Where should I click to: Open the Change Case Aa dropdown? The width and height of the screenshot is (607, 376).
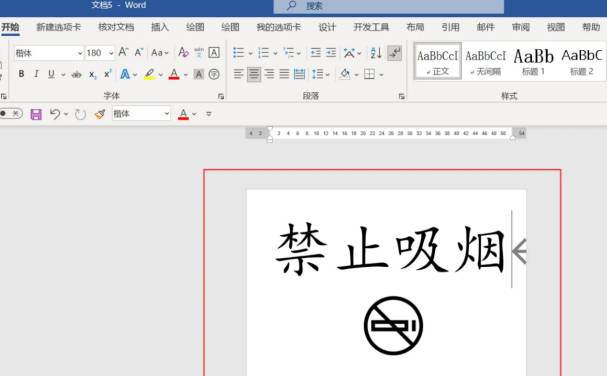160,53
